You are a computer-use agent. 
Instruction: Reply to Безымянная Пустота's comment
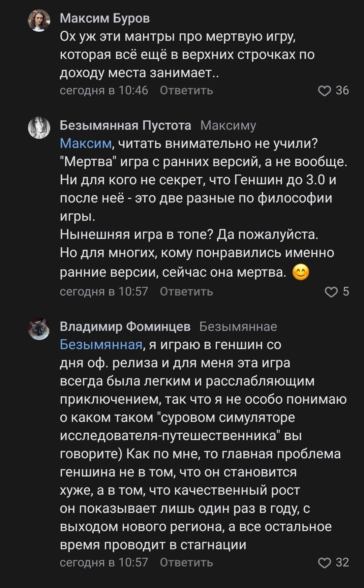tap(186, 291)
